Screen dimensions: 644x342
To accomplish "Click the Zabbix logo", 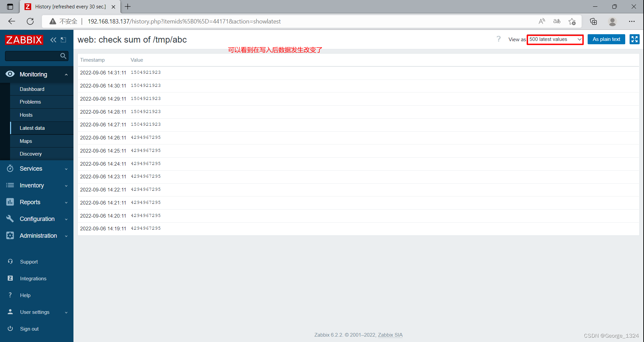I will [24, 40].
